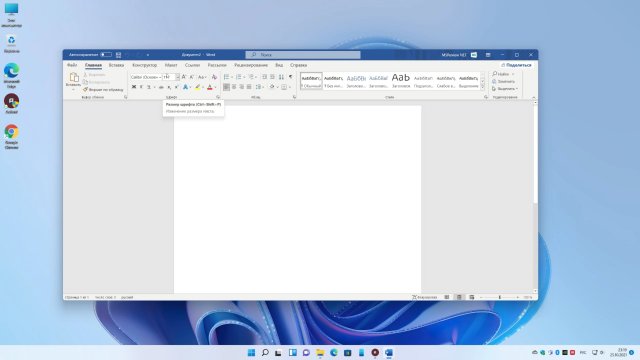Adjust the zoom slider in status bar
Viewport: 640px width, 360px height.
point(500,298)
